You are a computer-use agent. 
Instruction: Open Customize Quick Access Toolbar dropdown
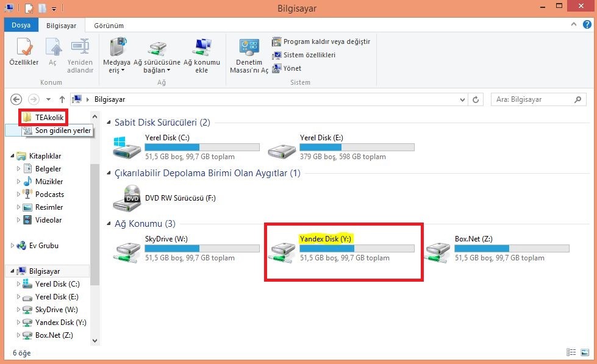click(x=54, y=9)
